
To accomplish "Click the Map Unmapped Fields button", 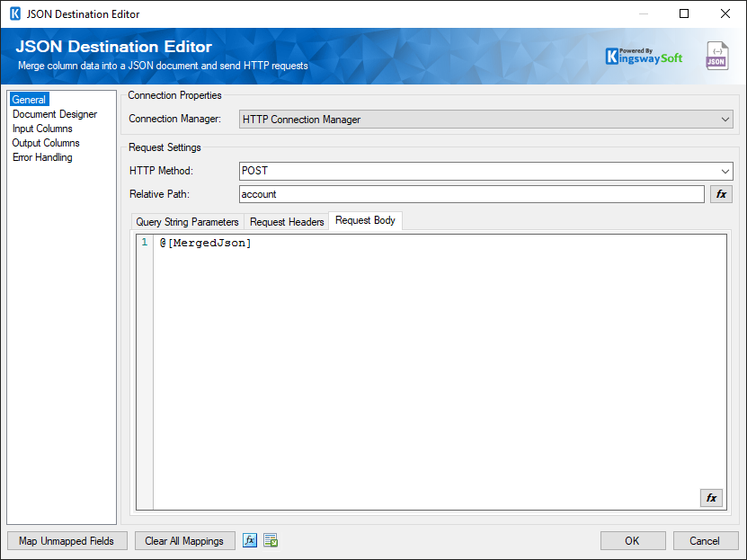I will (67, 540).
